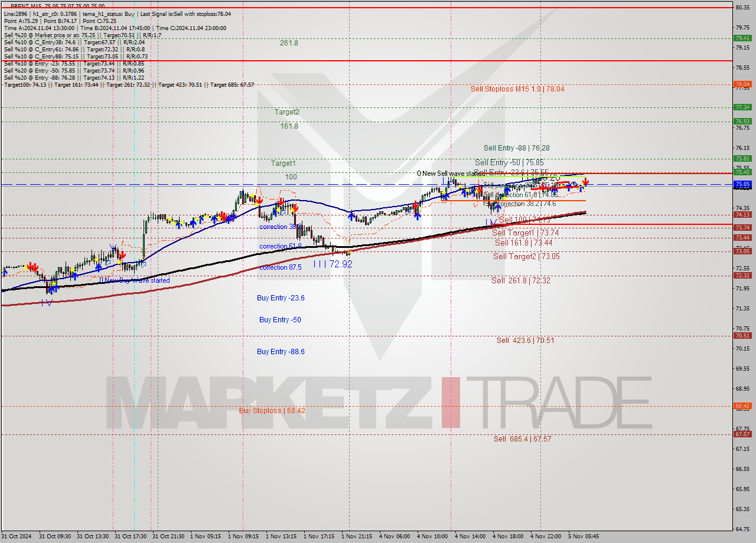
Task: Click the green 77.34 price tag
Action: [x=742, y=107]
